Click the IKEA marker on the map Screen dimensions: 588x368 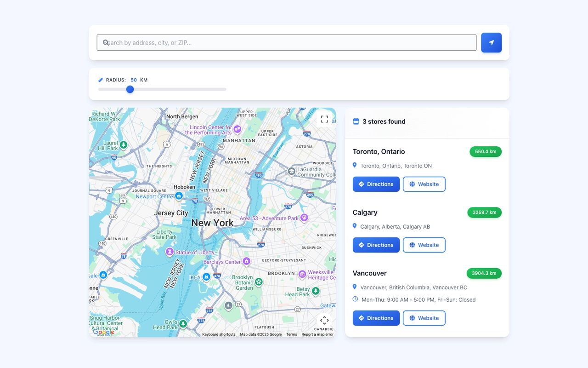[206, 277]
